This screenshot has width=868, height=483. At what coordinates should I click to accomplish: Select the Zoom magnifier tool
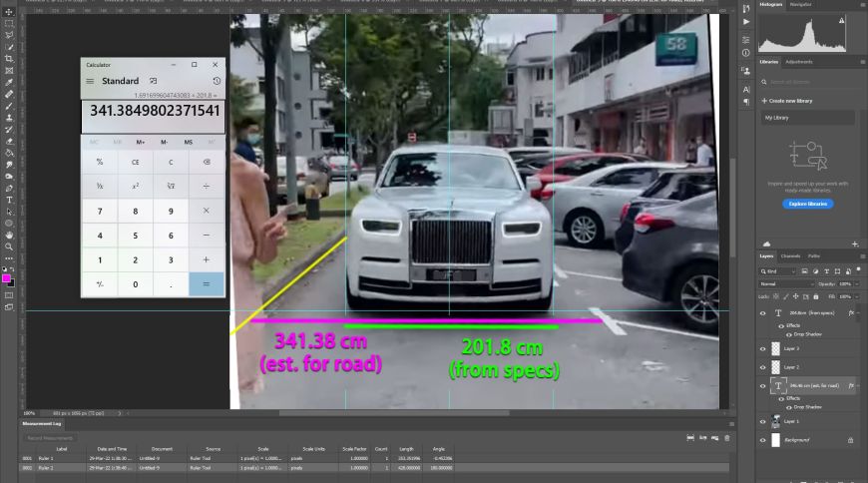(9, 246)
